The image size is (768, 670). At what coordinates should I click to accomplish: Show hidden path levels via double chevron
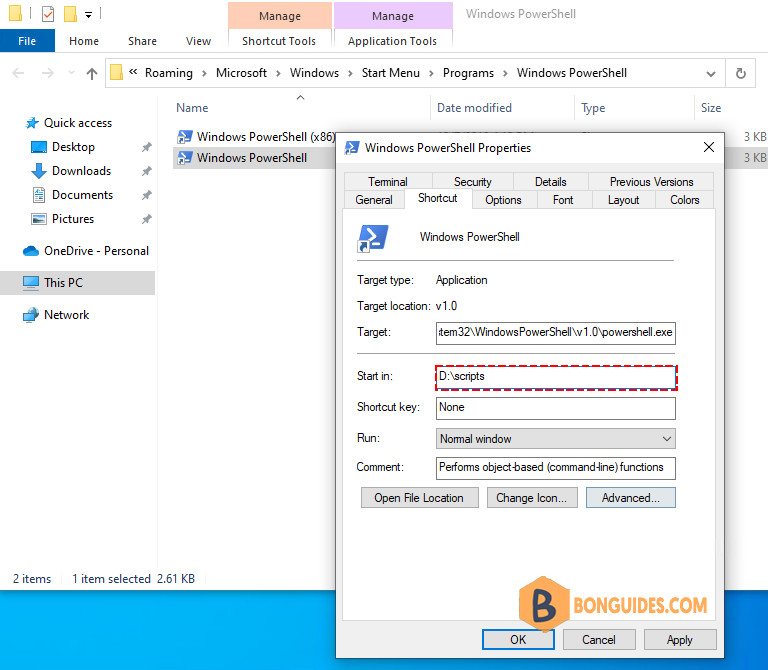[x=133, y=72]
